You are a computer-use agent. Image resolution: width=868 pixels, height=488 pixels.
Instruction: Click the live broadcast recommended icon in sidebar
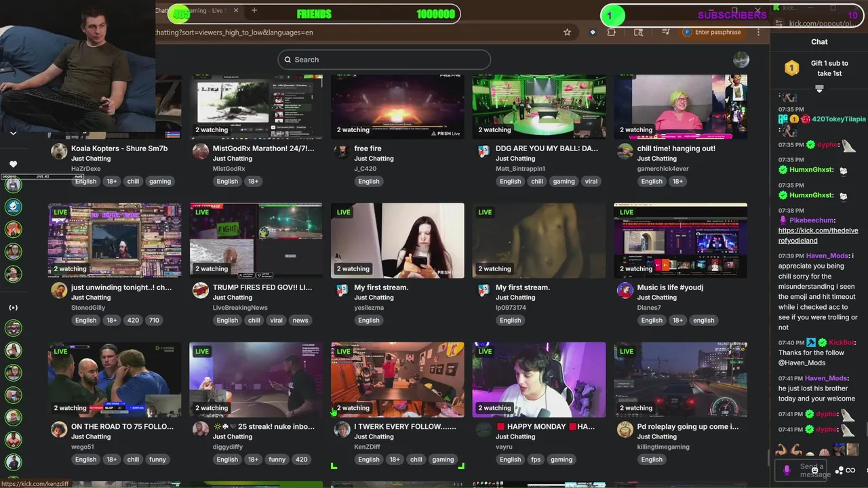(13, 308)
